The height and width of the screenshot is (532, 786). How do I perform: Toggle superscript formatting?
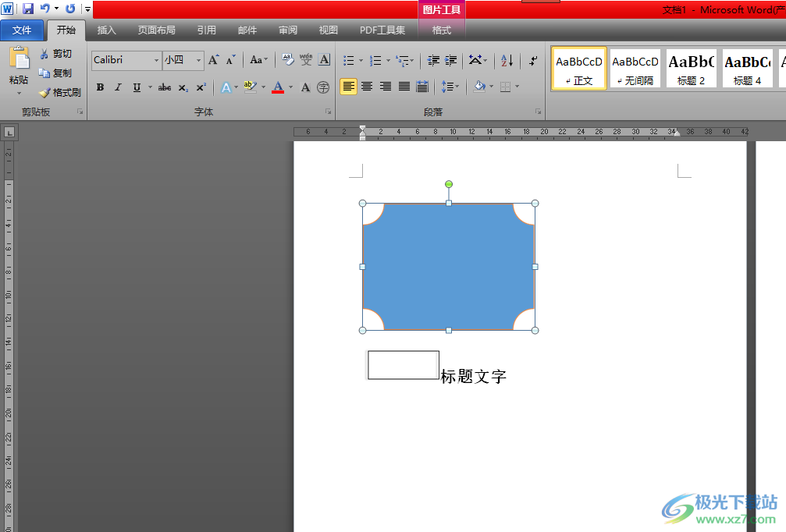pos(201,87)
